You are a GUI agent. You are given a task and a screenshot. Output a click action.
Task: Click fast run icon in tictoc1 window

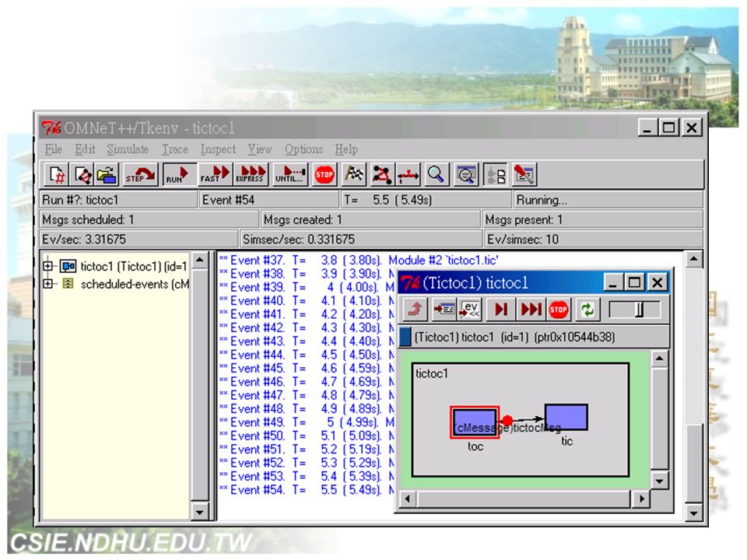531,310
